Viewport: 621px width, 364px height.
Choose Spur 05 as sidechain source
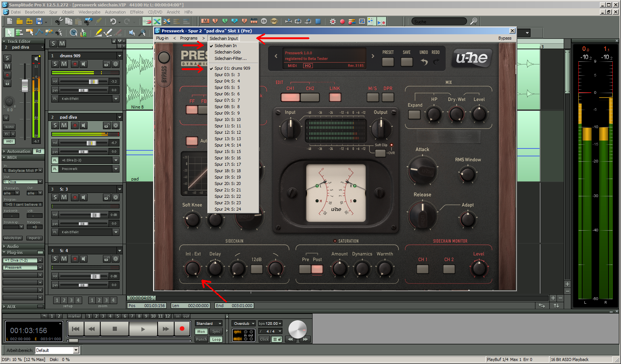click(227, 87)
